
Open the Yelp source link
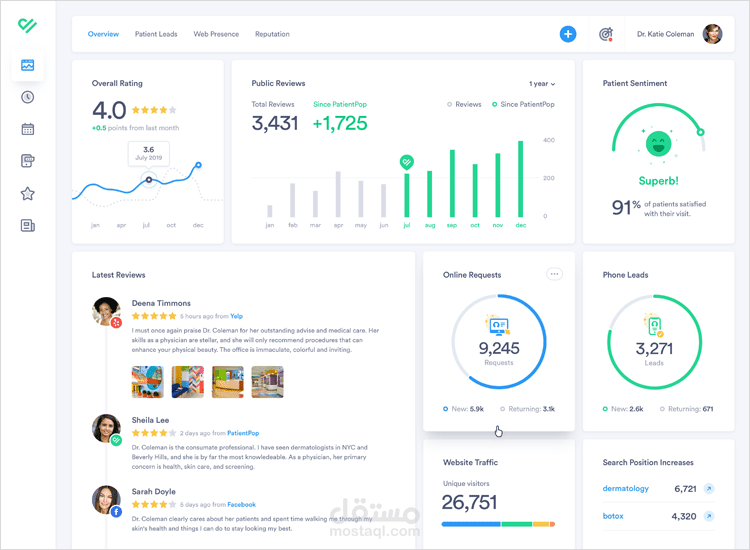point(236,316)
